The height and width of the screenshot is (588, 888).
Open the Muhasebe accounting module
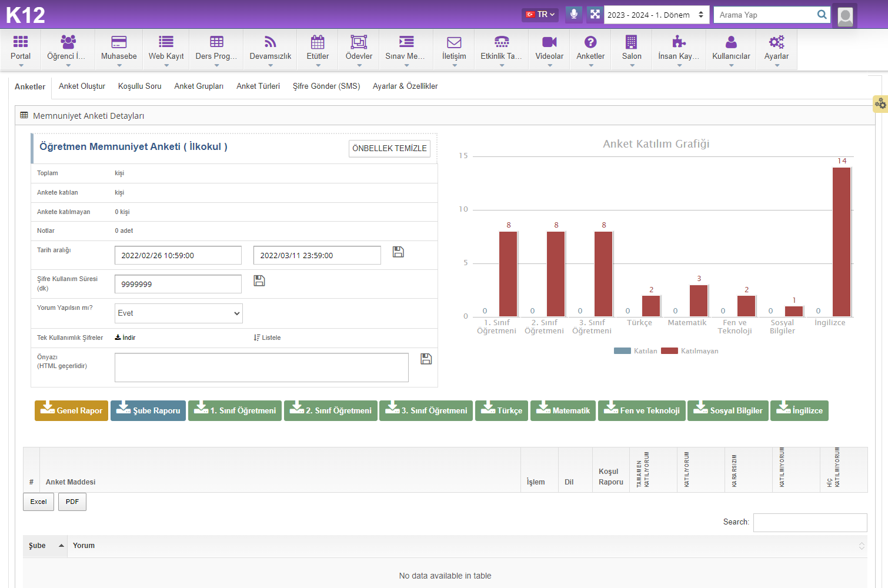coord(119,49)
